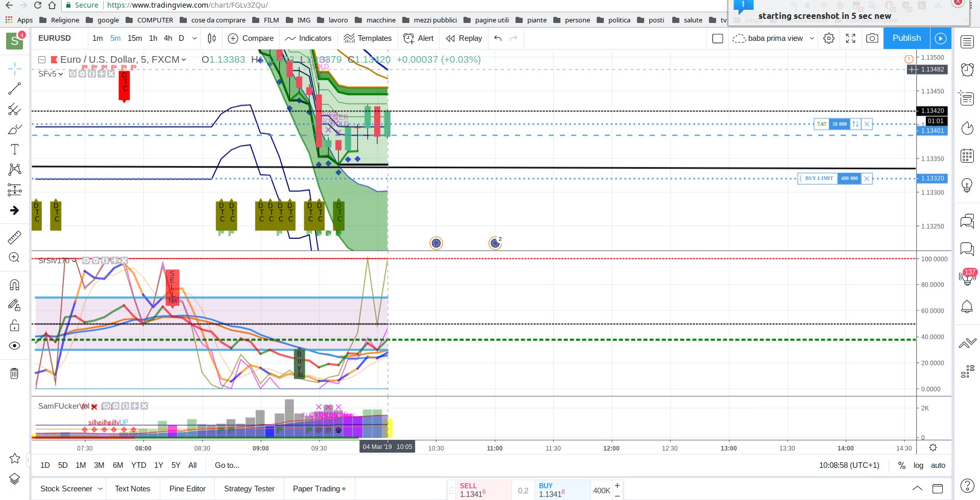Expand the timeframe dropdown arrow

click(194, 38)
